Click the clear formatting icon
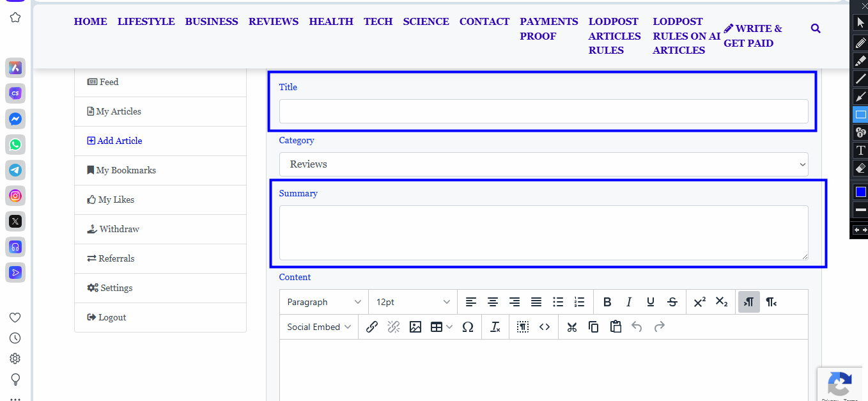 coord(495,327)
